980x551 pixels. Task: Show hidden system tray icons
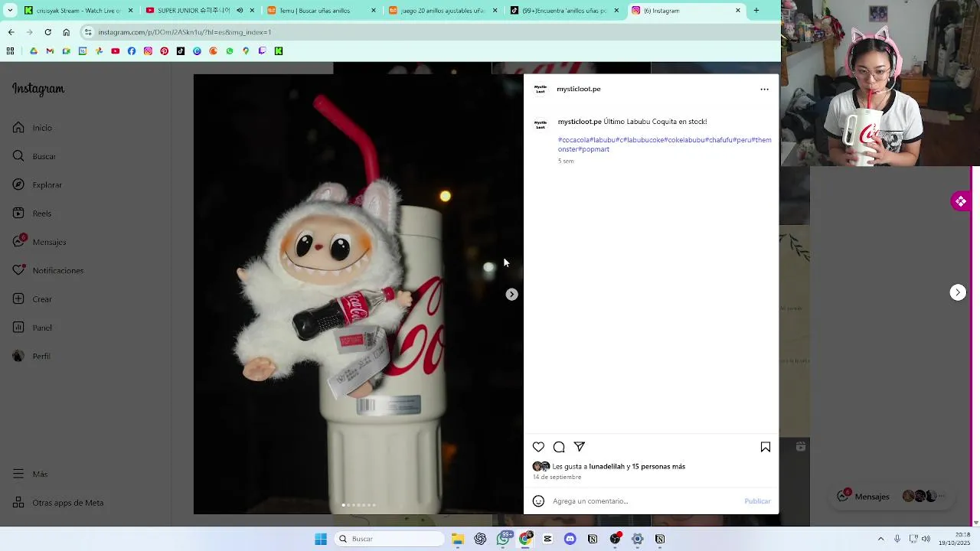pyautogui.click(x=880, y=540)
